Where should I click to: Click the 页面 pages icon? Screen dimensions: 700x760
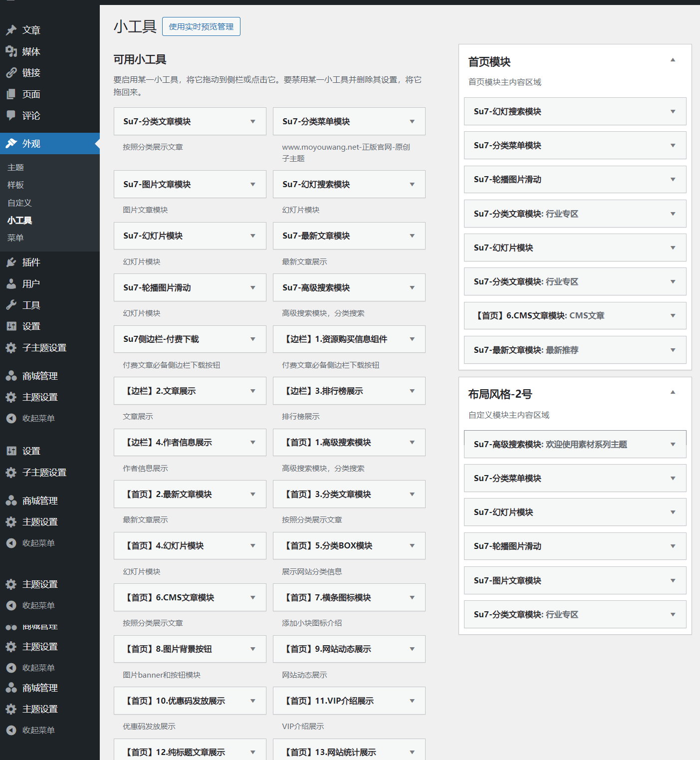(x=11, y=94)
